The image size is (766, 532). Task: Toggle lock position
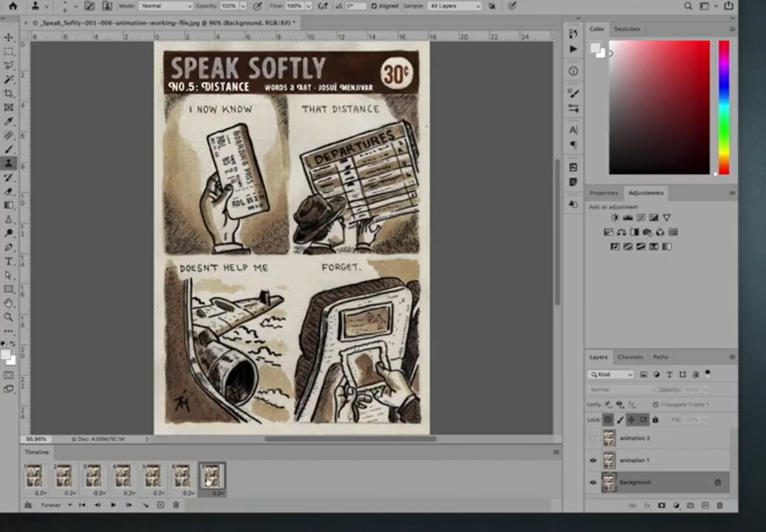point(632,419)
